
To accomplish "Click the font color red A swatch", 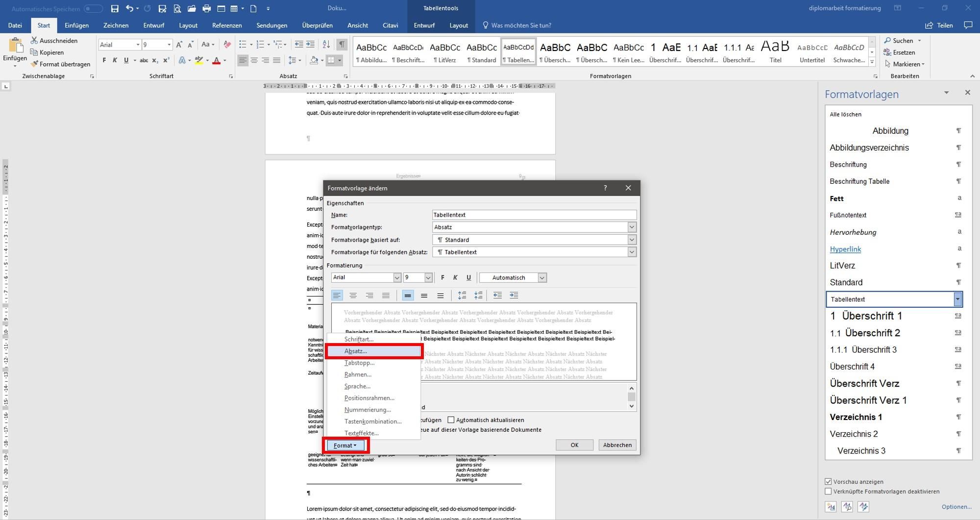I will click(x=216, y=60).
